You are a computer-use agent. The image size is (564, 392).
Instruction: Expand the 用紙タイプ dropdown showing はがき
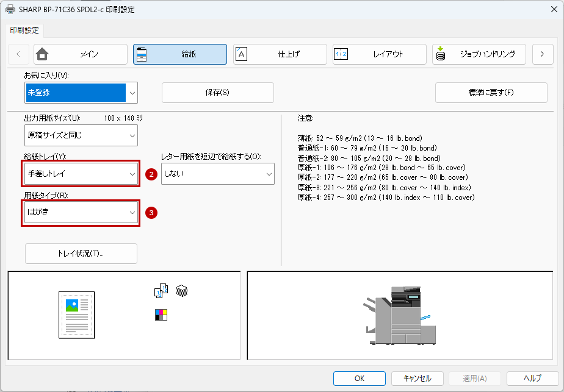(81, 213)
